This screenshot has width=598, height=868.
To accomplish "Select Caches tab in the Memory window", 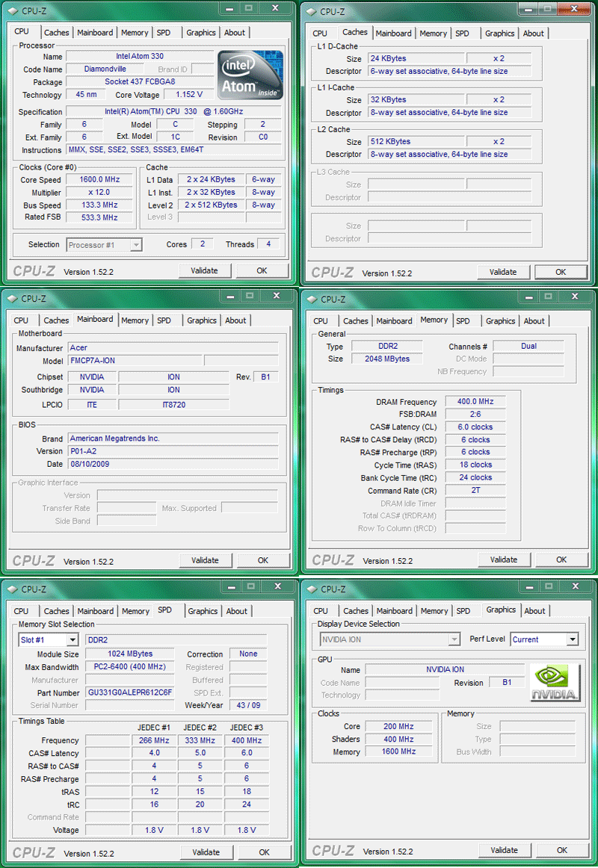I will 356,321.
